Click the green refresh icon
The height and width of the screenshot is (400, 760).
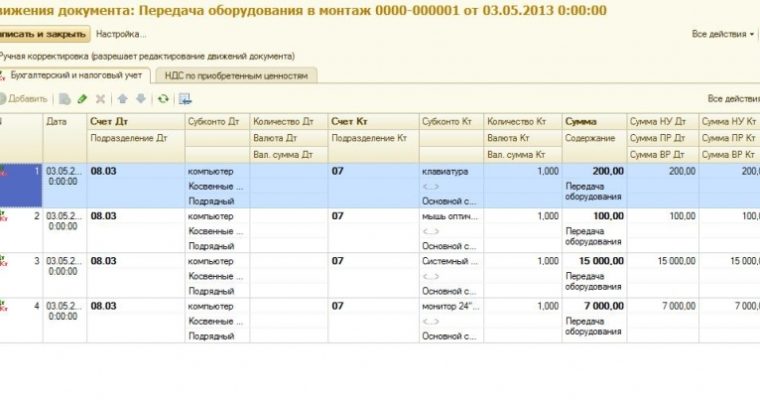pos(162,99)
